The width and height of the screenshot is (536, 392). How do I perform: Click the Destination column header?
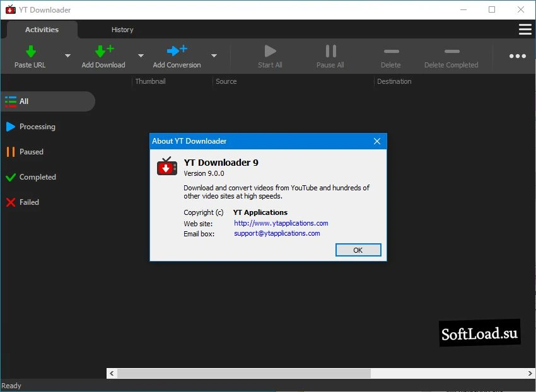[x=394, y=81]
